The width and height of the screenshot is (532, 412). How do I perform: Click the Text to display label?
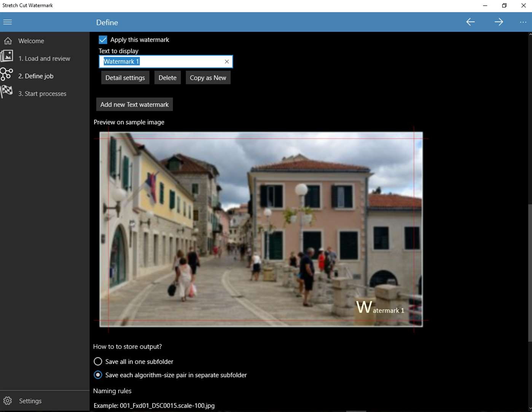coord(118,51)
